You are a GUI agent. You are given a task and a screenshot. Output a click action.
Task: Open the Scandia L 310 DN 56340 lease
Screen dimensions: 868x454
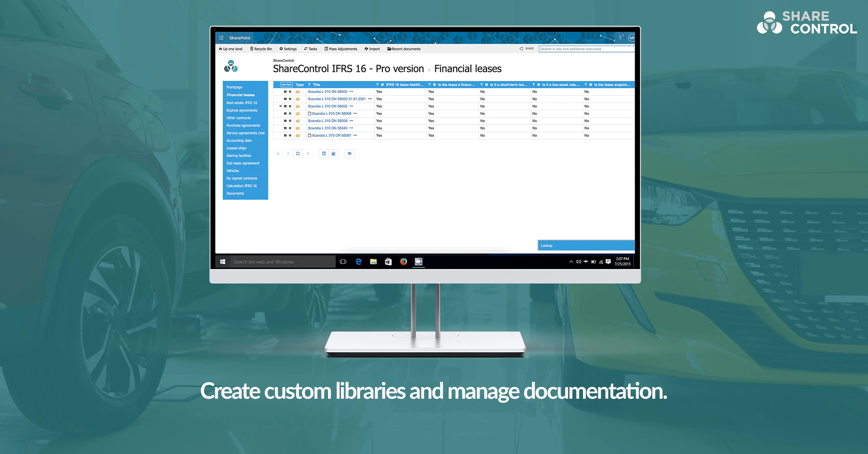pos(328,128)
